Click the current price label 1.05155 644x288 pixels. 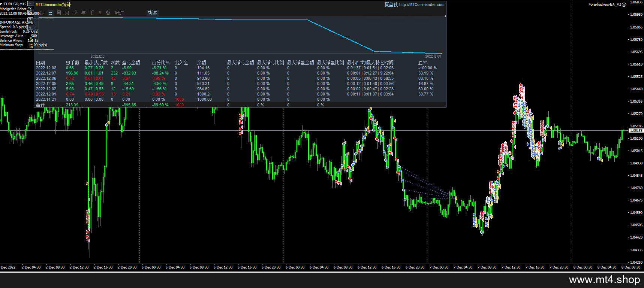point(636,131)
